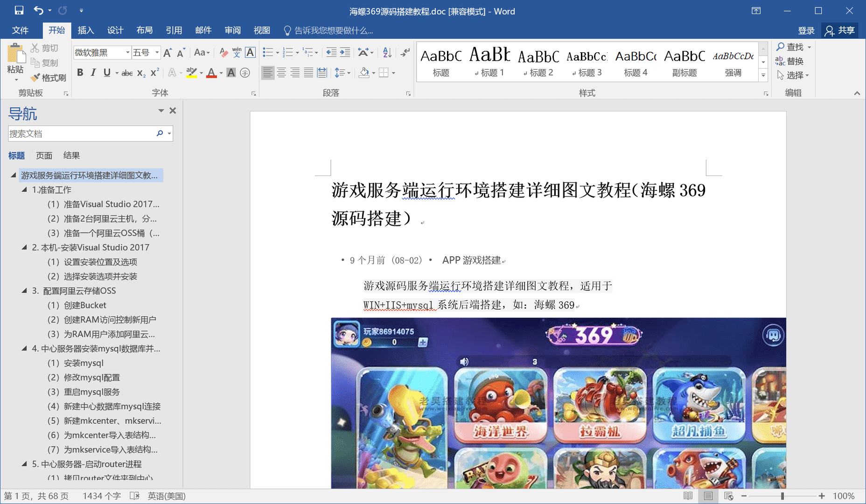This screenshot has height=504, width=866.
Task: Open the font size dropdown
Action: point(157,52)
